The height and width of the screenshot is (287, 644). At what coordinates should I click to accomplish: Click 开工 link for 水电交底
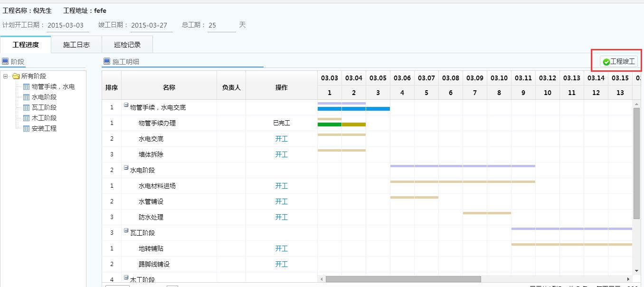(x=282, y=139)
